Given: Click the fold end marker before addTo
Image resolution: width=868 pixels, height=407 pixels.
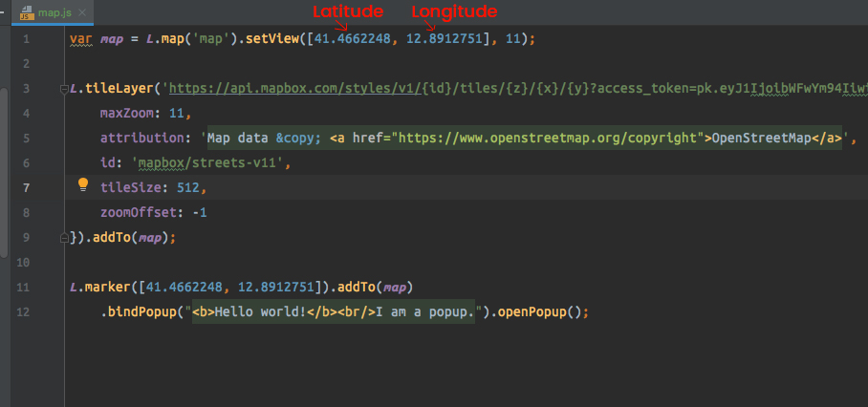Looking at the screenshot, I should click(64, 238).
